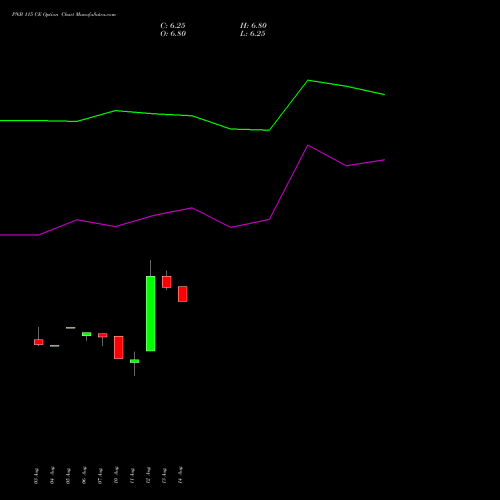The image size is (500, 500).
Task: Click the red candlestick on 03 Aug
Action: pos(39,342)
